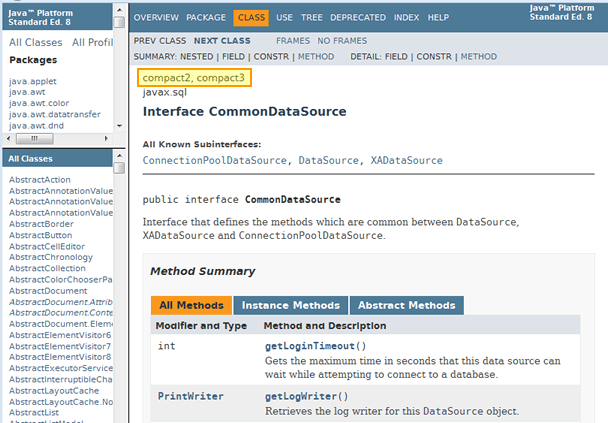608x423 pixels.
Task: Open the AbstractExecutorService class
Action: coord(61,368)
